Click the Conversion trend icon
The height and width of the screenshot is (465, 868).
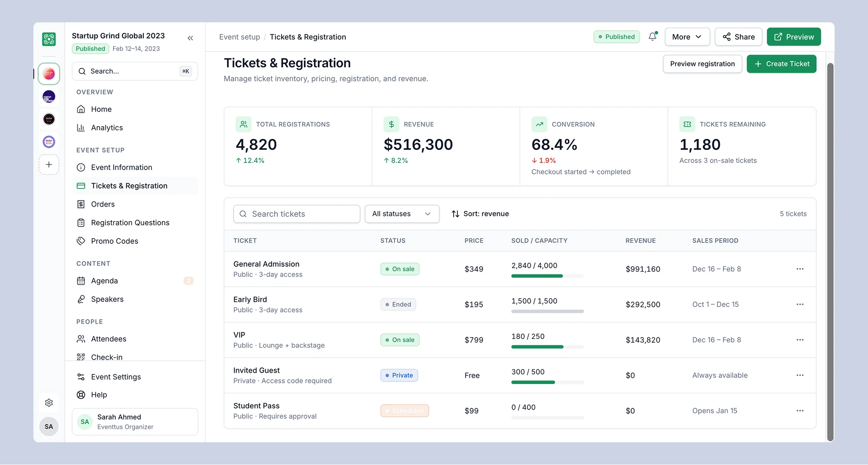539,124
